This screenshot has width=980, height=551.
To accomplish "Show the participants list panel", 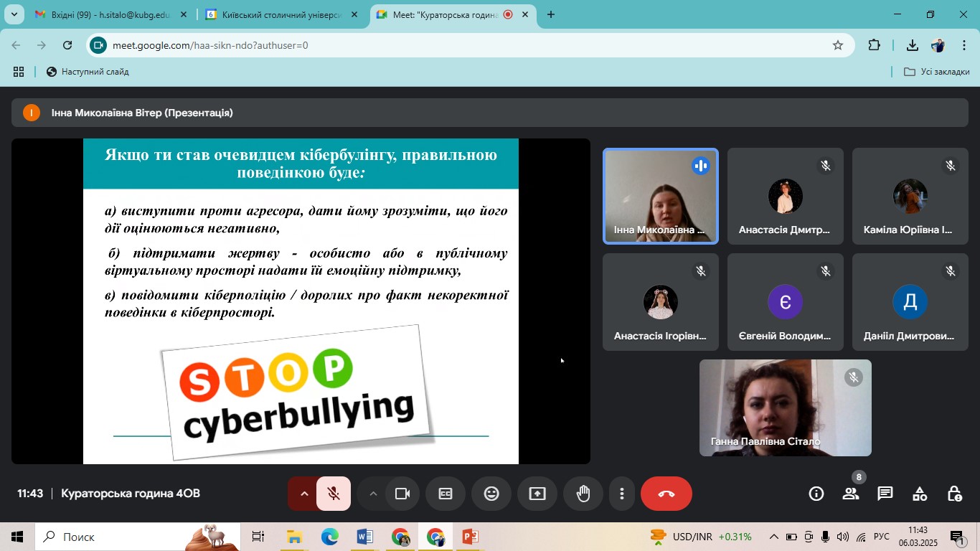I will [x=850, y=494].
